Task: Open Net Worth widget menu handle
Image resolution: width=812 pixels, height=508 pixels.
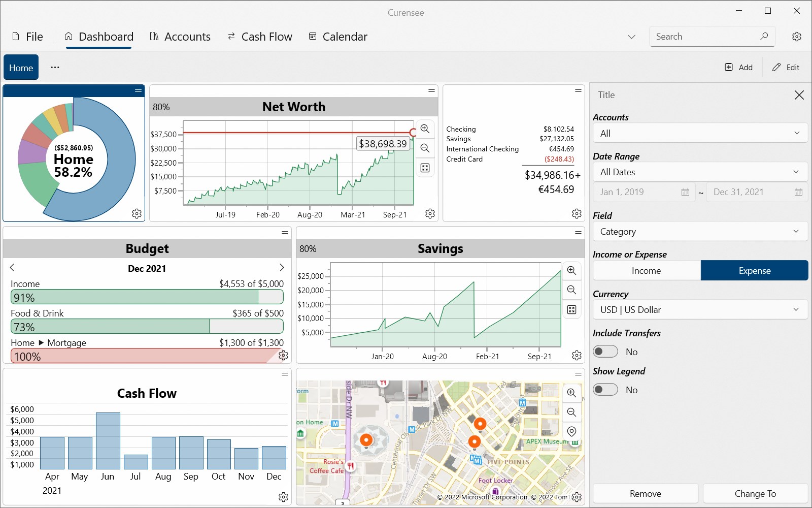Action: click(431, 90)
